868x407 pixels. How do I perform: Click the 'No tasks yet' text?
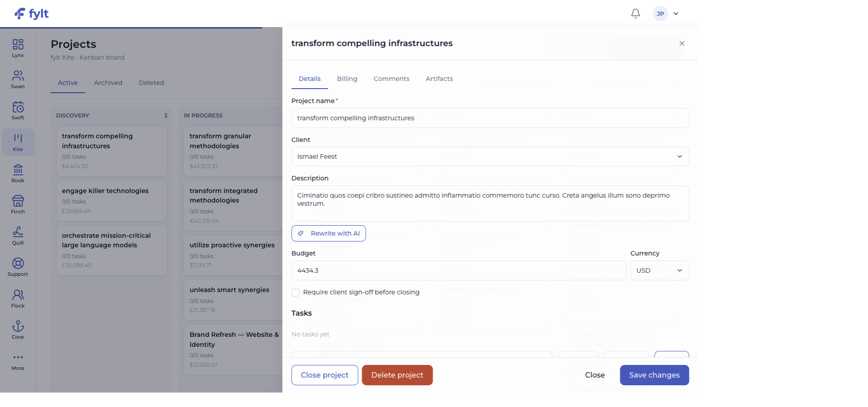coord(311,334)
